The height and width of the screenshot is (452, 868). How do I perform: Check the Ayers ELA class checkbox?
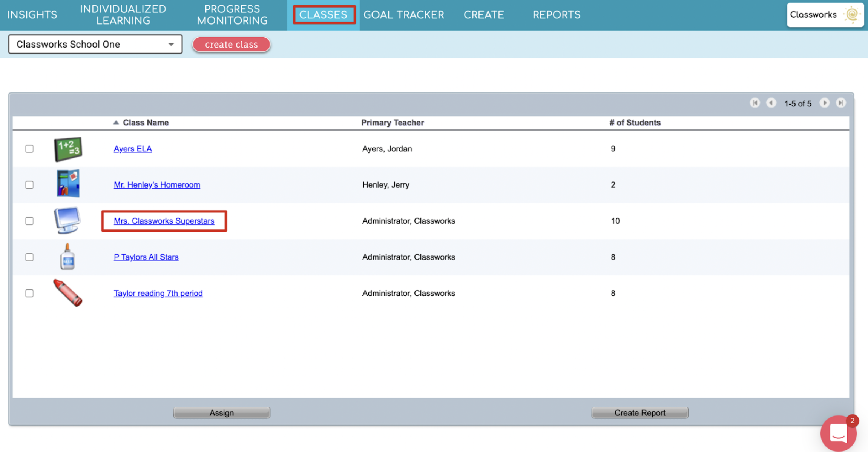point(29,149)
